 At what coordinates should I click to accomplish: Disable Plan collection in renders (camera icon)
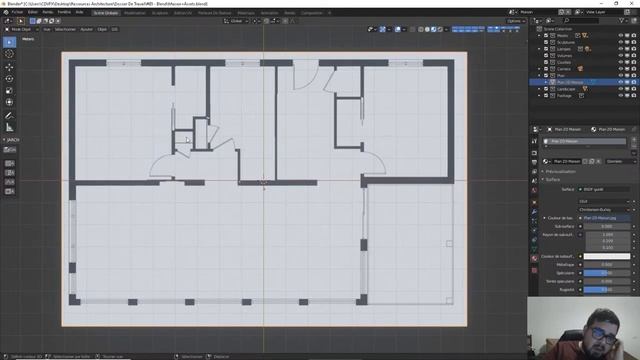coord(633,76)
